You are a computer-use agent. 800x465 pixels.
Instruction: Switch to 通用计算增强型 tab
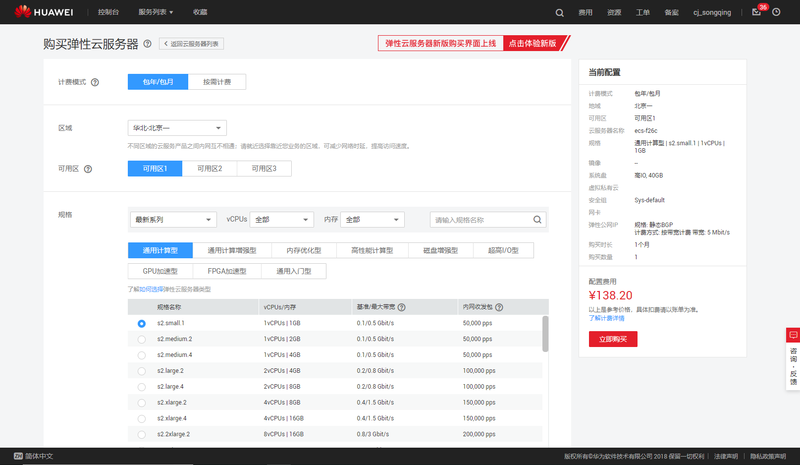coord(232,250)
